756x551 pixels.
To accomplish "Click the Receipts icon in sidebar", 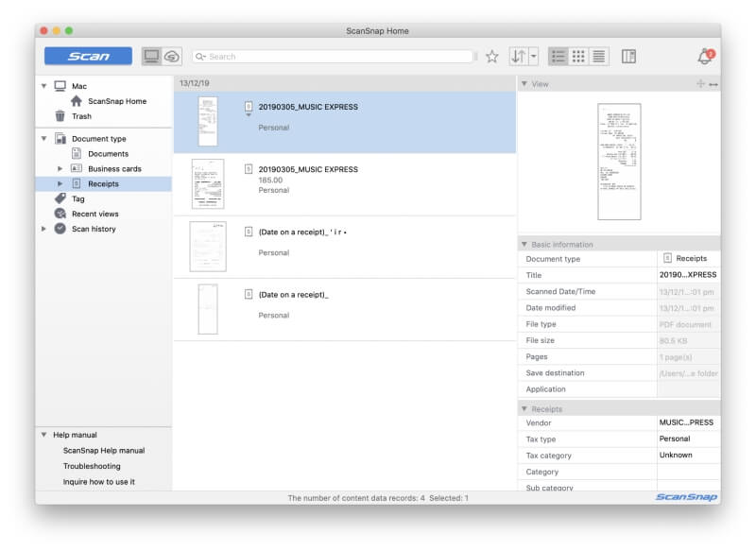I will pos(77,183).
